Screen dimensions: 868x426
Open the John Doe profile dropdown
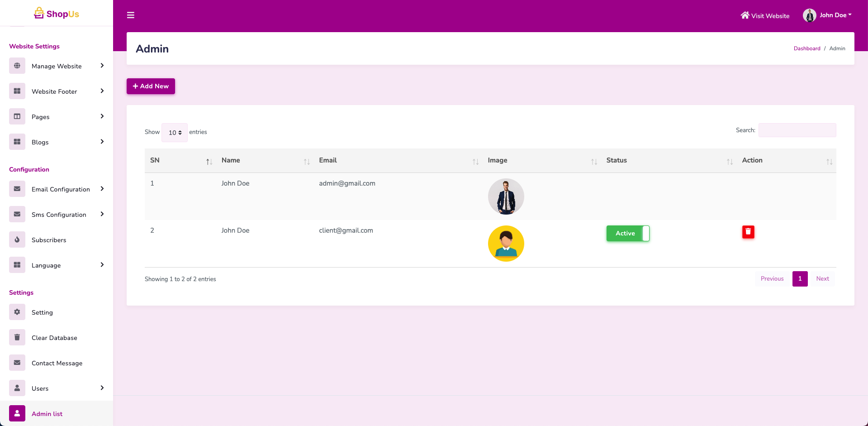(x=827, y=15)
